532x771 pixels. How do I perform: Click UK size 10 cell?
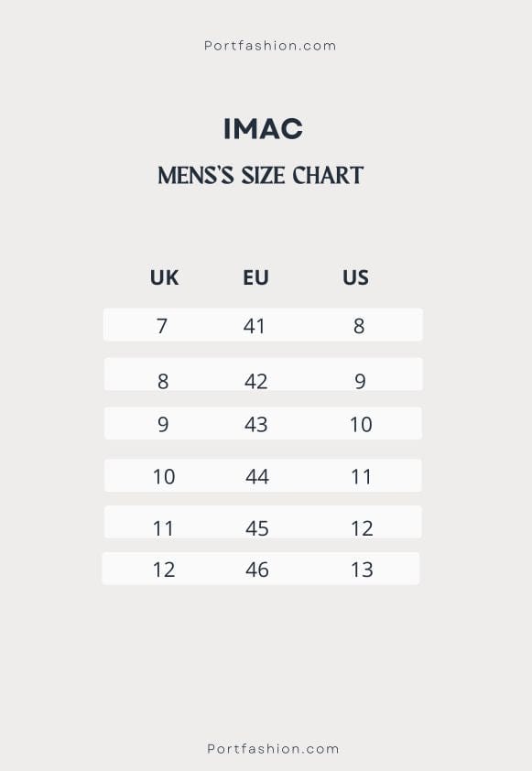click(x=164, y=476)
